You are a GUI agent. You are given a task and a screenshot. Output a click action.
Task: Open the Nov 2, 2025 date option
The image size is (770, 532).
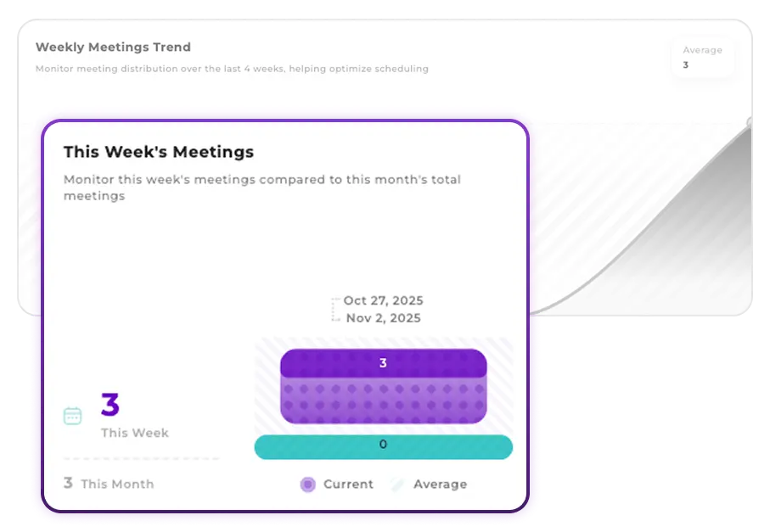383,318
